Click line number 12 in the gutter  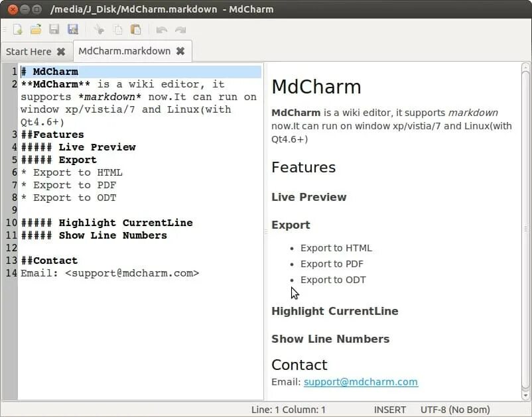click(x=11, y=248)
